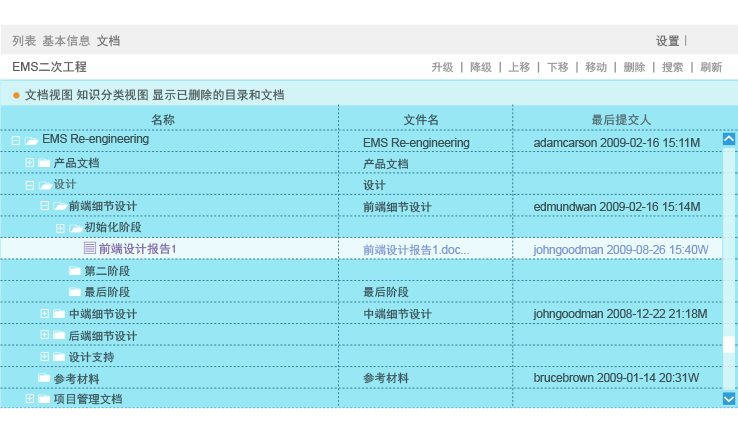This screenshot has width=738, height=433.
Task: Expand the 中端细节设计 folder node
Action: [x=44, y=313]
